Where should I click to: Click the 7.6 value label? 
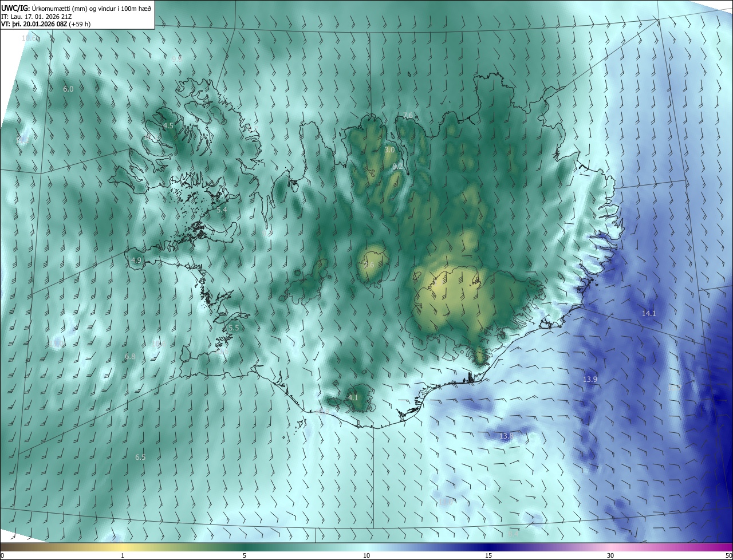tap(408, 116)
